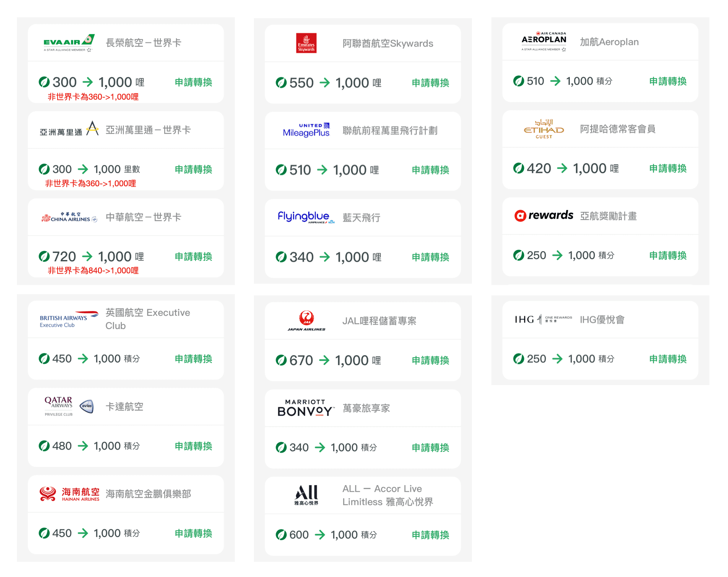728x577 pixels.
Task: Apply for conversion to AirAsia rewards points
Action: click(x=668, y=255)
